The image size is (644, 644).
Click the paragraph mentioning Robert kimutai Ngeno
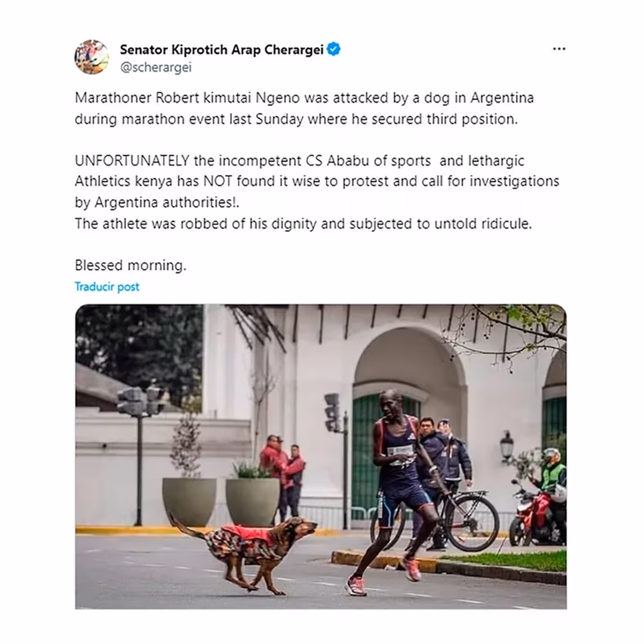pyautogui.click(x=304, y=108)
